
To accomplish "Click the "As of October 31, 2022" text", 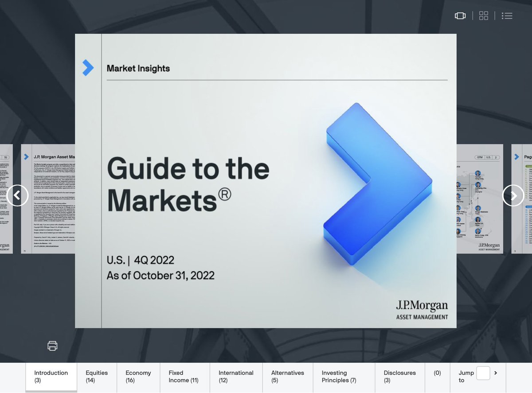I will coord(160,275).
